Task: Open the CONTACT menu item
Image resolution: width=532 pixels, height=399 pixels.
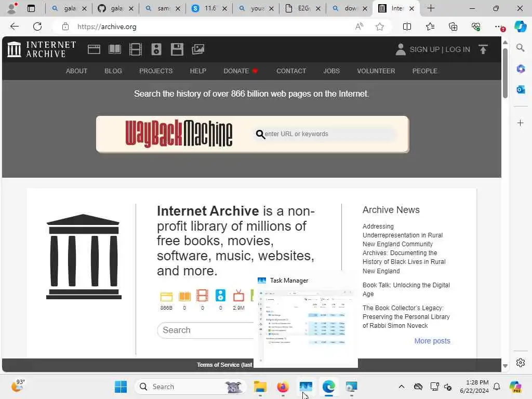Action: 291,71
